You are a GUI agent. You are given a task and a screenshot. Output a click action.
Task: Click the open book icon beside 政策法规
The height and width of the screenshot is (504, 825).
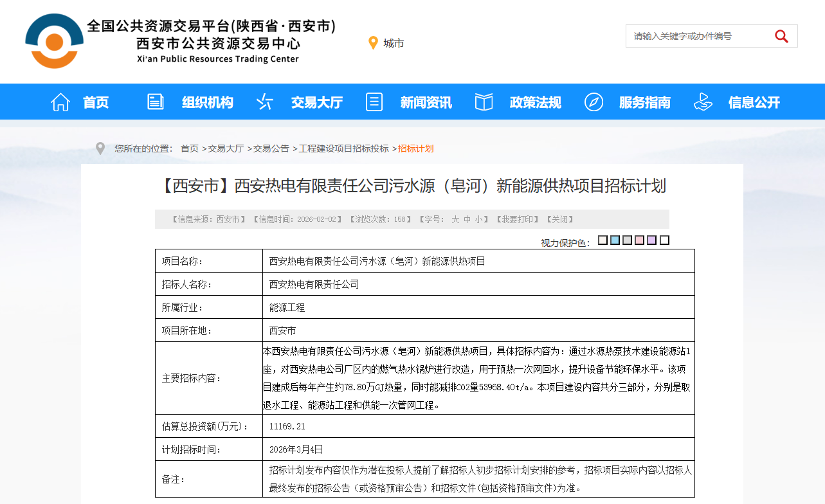(x=484, y=102)
